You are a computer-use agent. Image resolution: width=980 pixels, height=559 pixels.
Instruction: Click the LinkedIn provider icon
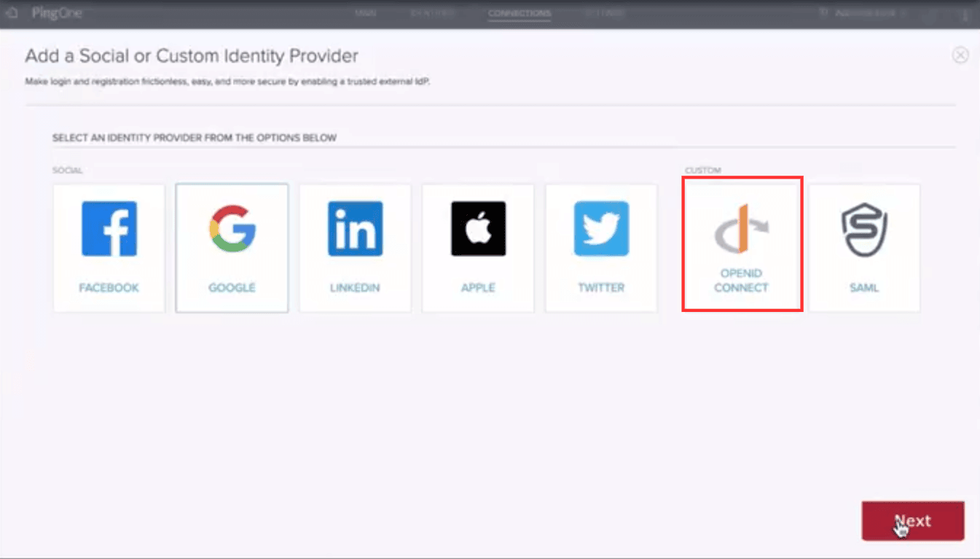coord(355,228)
